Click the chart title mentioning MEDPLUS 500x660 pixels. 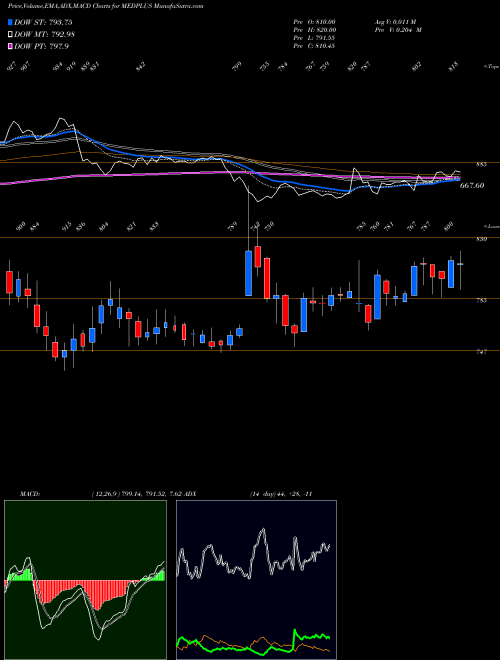click(x=106, y=6)
